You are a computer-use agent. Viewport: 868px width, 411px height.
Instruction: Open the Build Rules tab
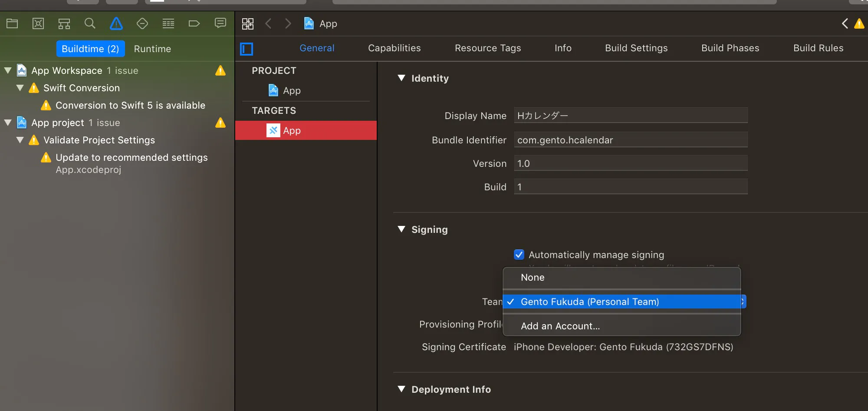tap(819, 48)
